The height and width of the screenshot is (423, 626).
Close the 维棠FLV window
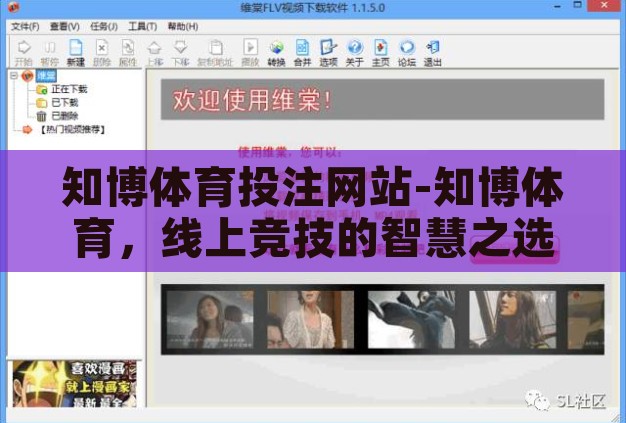click(605, 5)
